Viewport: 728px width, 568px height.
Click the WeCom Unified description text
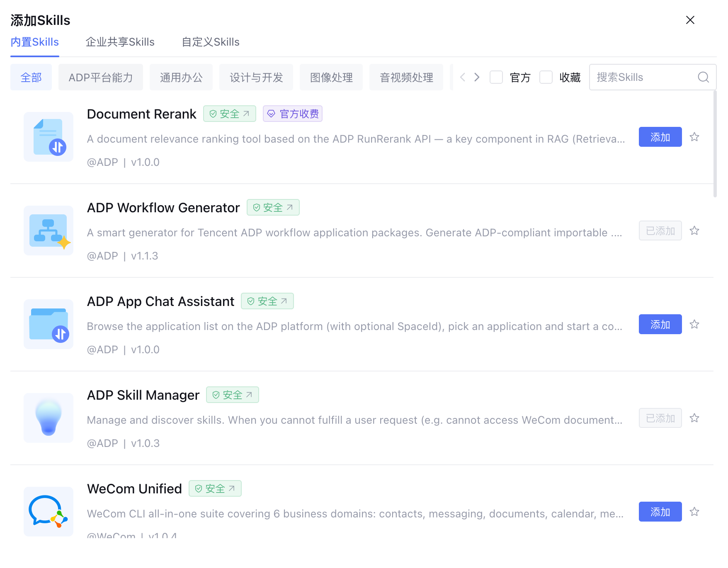[355, 514]
